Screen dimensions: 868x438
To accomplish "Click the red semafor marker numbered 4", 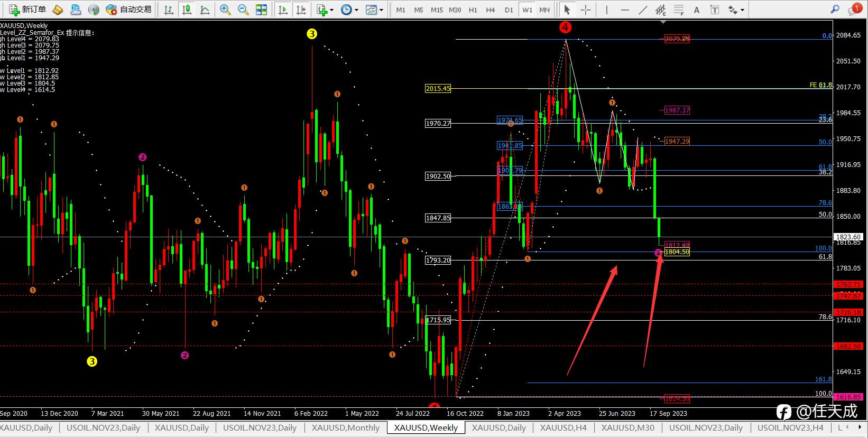I will pos(566,27).
